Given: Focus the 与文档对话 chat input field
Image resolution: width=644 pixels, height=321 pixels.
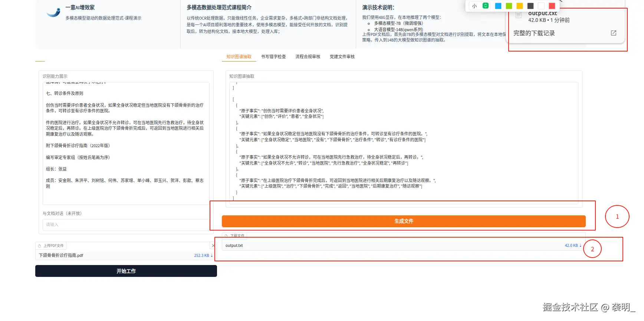Looking at the screenshot, I should pos(126,225).
